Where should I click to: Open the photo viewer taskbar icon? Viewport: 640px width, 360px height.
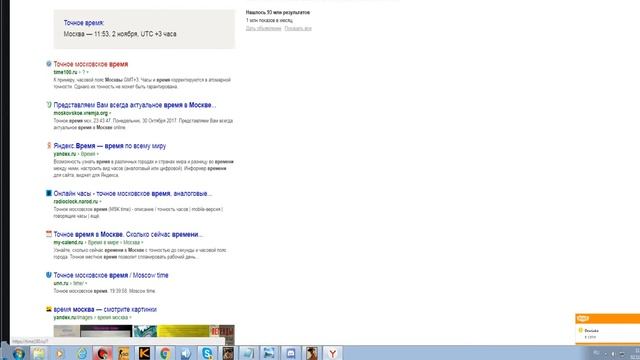click(269, 353)
